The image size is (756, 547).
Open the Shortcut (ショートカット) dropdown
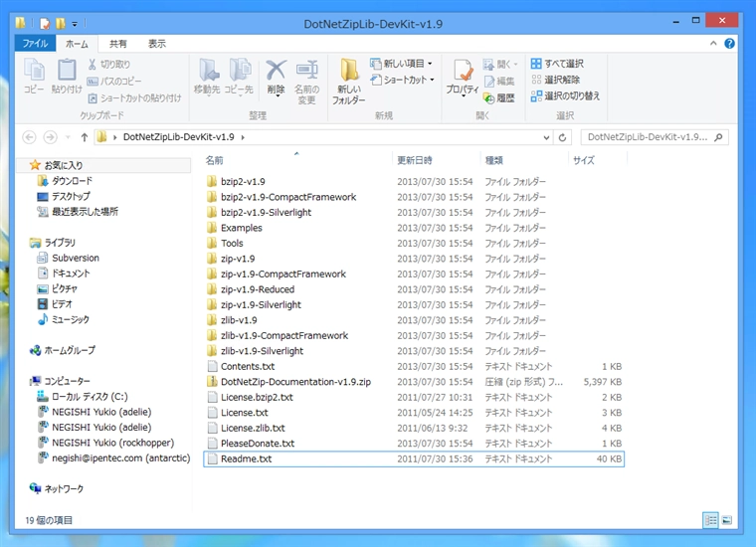[x=402, y=80]
